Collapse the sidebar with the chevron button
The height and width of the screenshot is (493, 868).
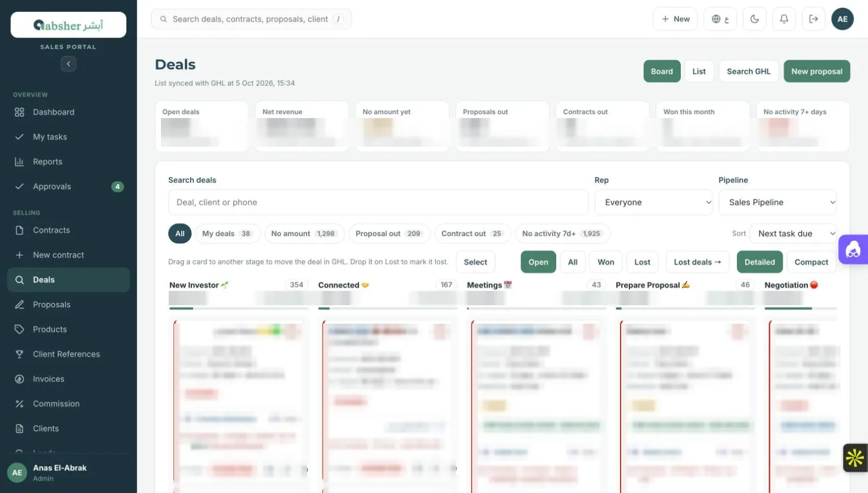[69, 63]
